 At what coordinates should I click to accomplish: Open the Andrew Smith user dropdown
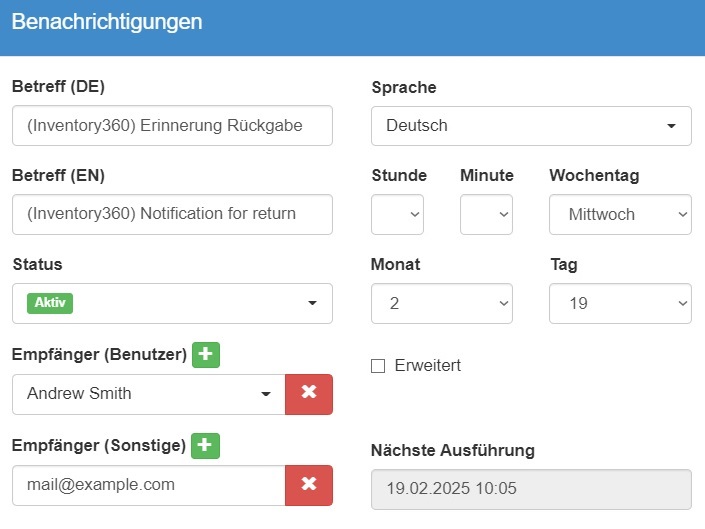tap(148, 394)
